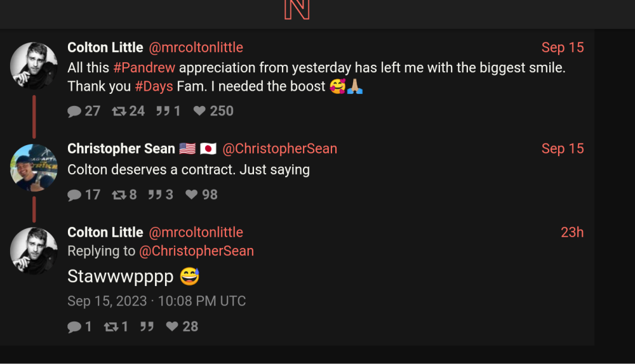Open Colton Little's avatar on first tweet
This screenshot has height=364, width=635.
click(34, 66)
